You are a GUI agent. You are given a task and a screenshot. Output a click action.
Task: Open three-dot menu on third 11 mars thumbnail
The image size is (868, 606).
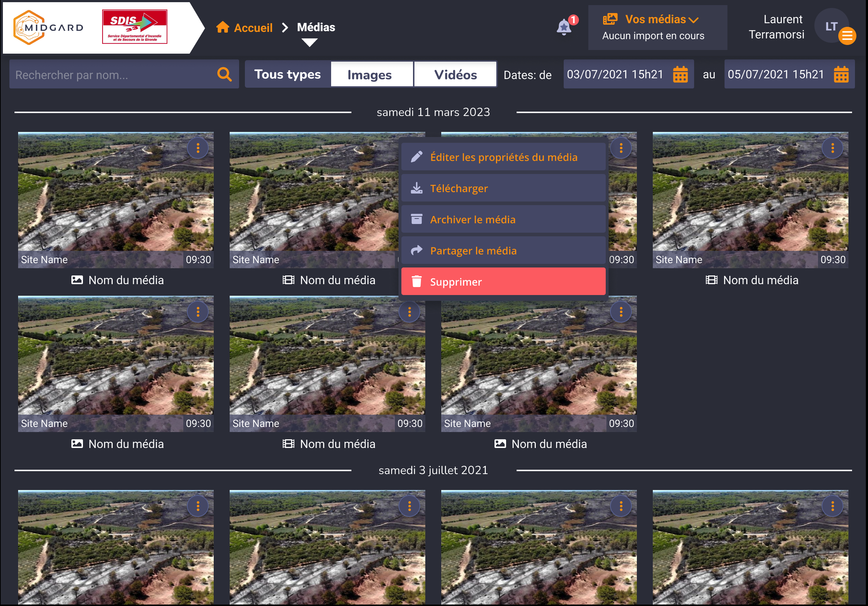pos(621,148)
